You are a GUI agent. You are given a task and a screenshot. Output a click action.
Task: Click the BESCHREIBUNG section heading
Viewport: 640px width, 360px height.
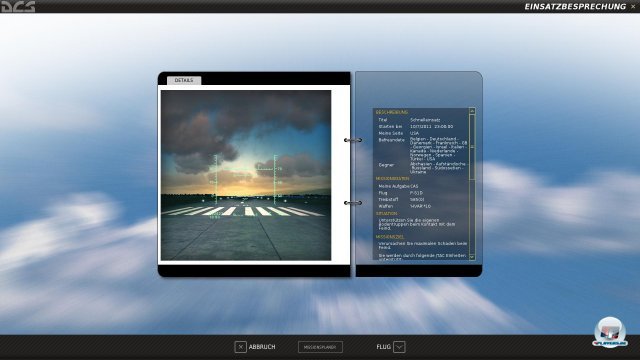pos(392,112)
